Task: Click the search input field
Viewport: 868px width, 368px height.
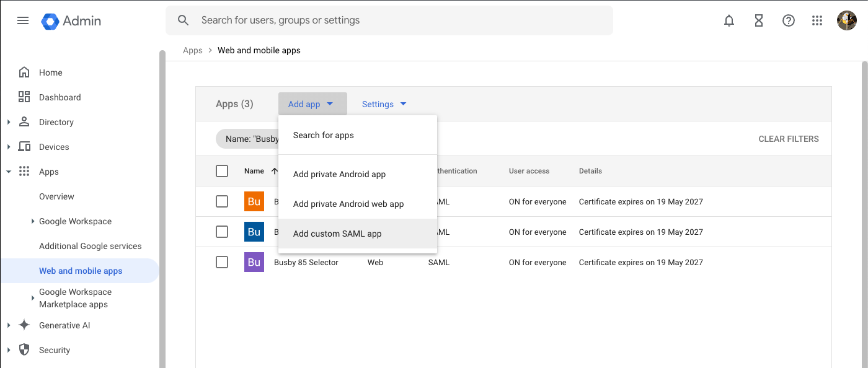Action: click(x=389, y=20)
